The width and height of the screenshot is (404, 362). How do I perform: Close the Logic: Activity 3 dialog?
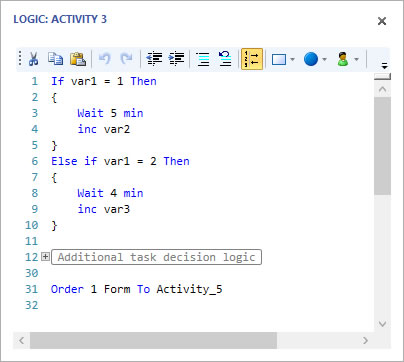click(x=382, y=21)
